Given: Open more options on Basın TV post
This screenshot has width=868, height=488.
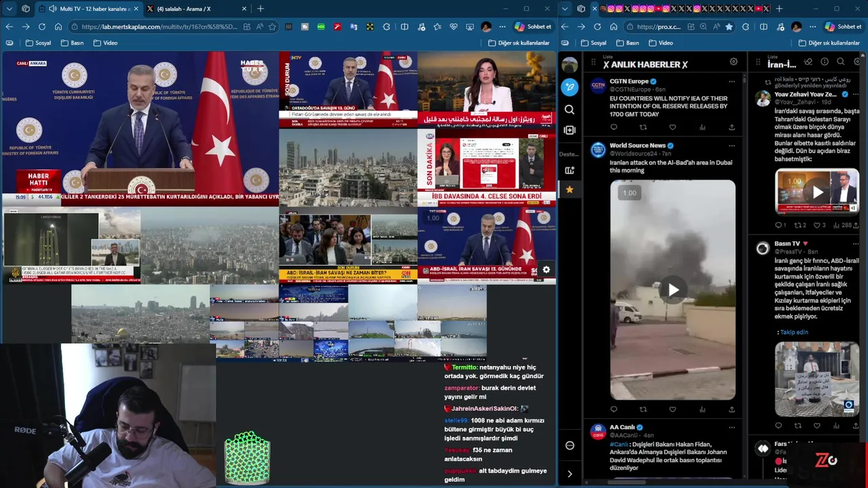Looking at the screenshot, I should (x=856, y=243).
